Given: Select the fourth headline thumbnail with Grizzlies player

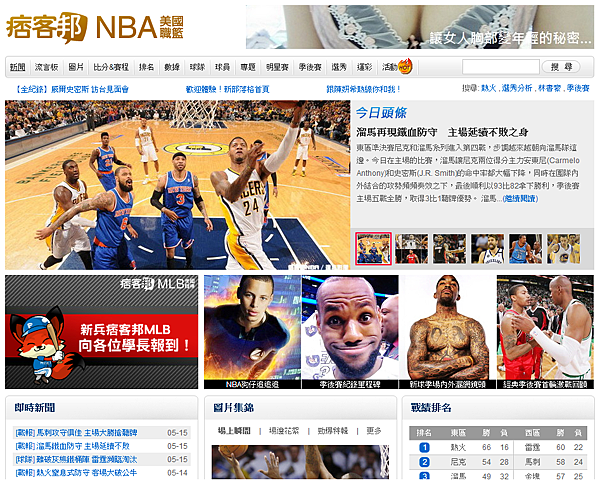Looking at the screenshot, I should (x=488, y=249).
